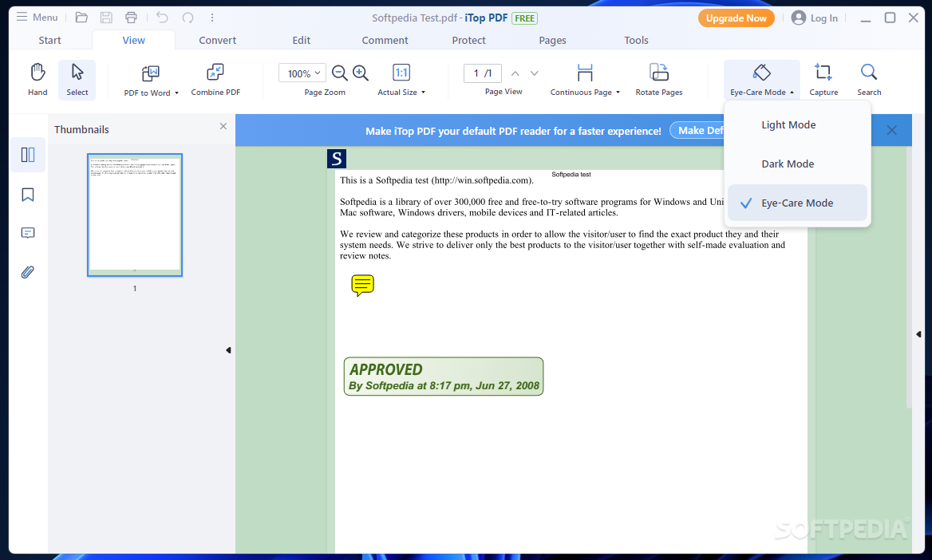Print the document using the printer icon

(x=131, y=18)
